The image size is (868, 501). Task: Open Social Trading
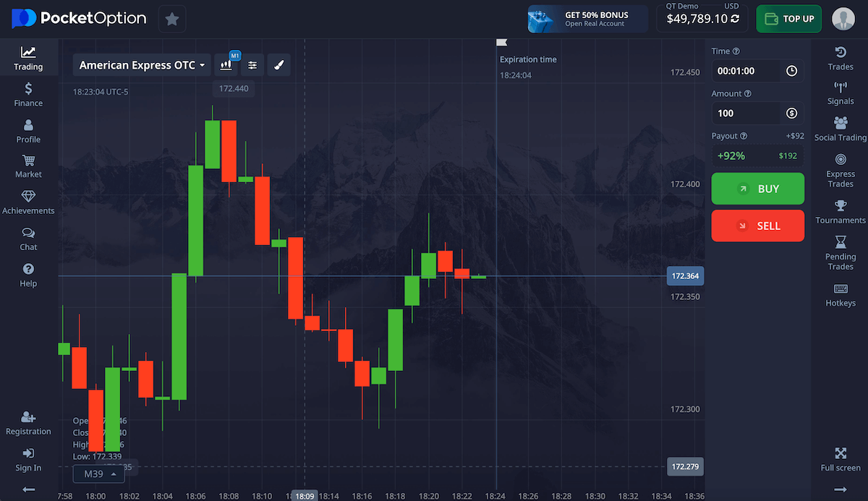(x=840, y=129)
